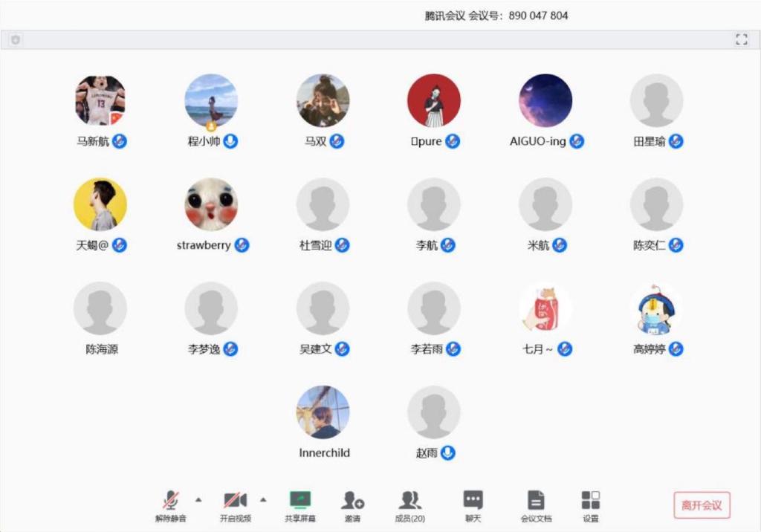Select the AIGUO-ing night sky avatar
Viewport: 761px width, 532px height.
tap(545, 100)
